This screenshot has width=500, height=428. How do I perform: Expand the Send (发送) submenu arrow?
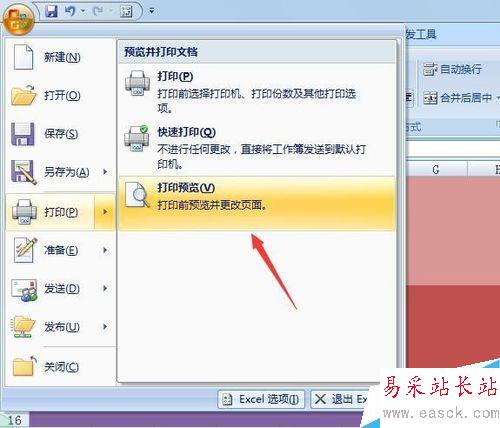105,288
